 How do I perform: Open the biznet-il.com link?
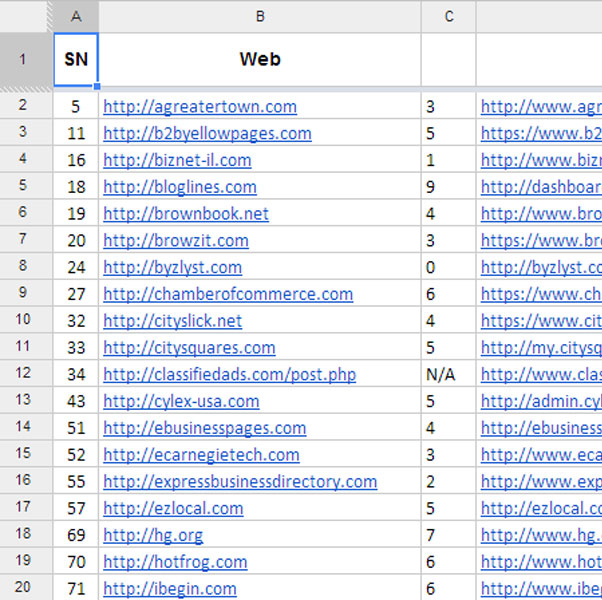[177, 160]
